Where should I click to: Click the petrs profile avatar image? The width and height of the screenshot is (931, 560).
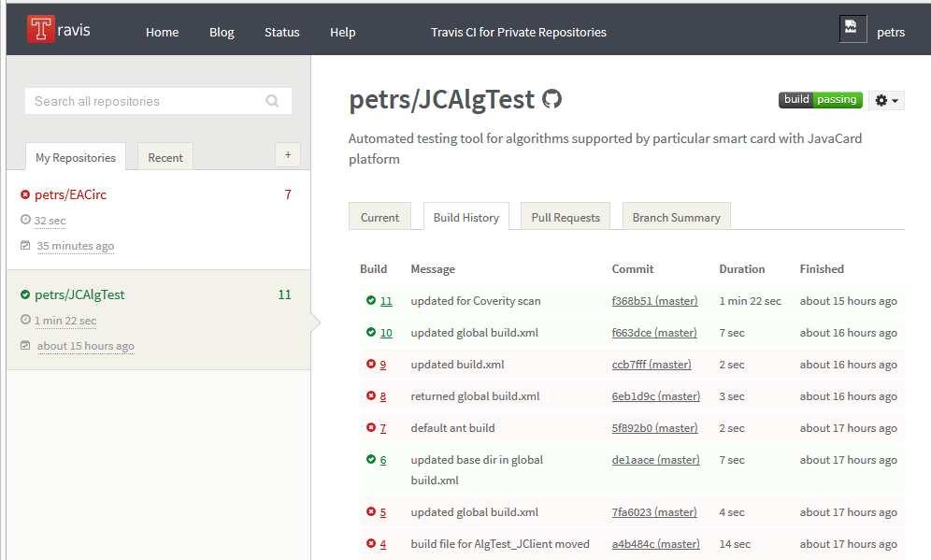(852, 28)
